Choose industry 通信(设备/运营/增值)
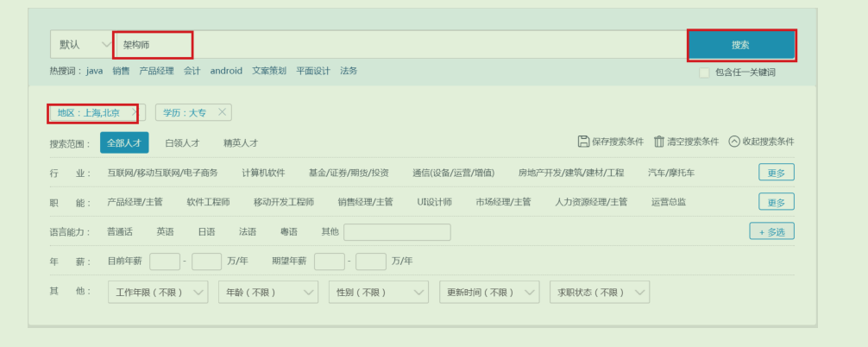 (453, 173)
